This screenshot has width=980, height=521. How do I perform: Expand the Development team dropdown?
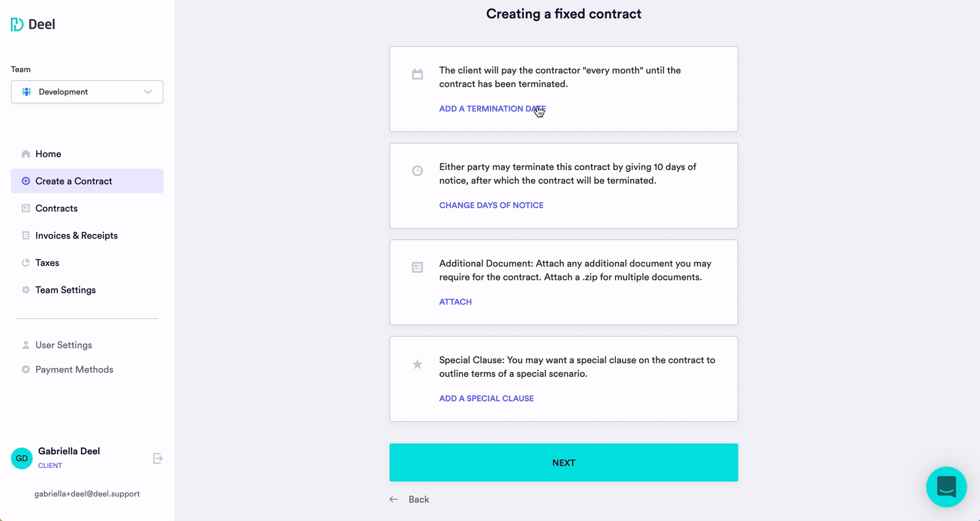pyautogui.click(x=87, y=92)
